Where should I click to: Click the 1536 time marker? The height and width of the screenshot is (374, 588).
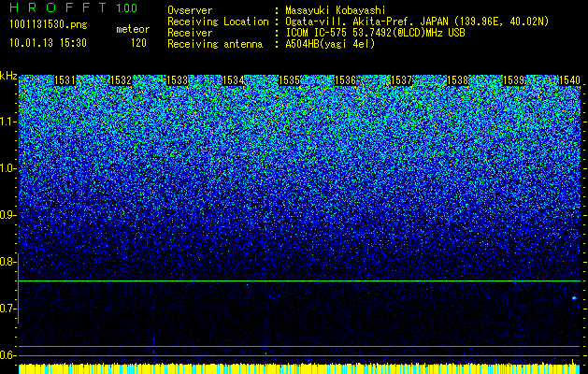pyautogui.click(x=345, y=80)
